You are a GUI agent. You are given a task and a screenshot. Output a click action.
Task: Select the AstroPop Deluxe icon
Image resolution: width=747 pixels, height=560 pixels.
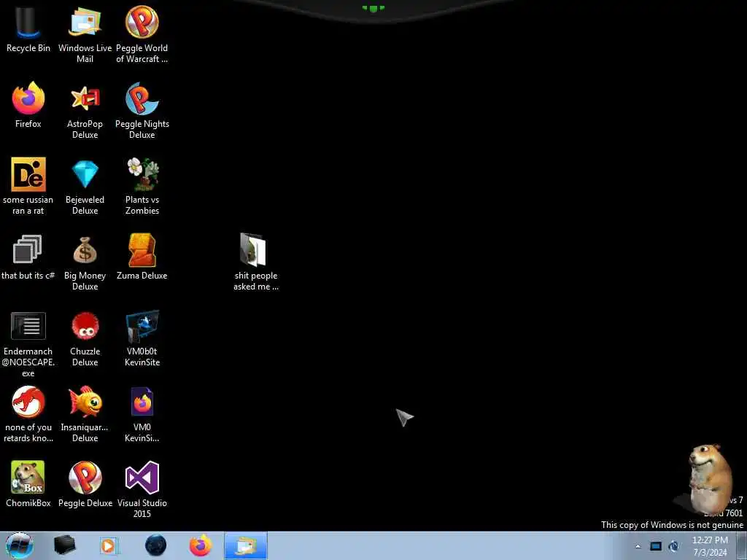coord(85,111)
